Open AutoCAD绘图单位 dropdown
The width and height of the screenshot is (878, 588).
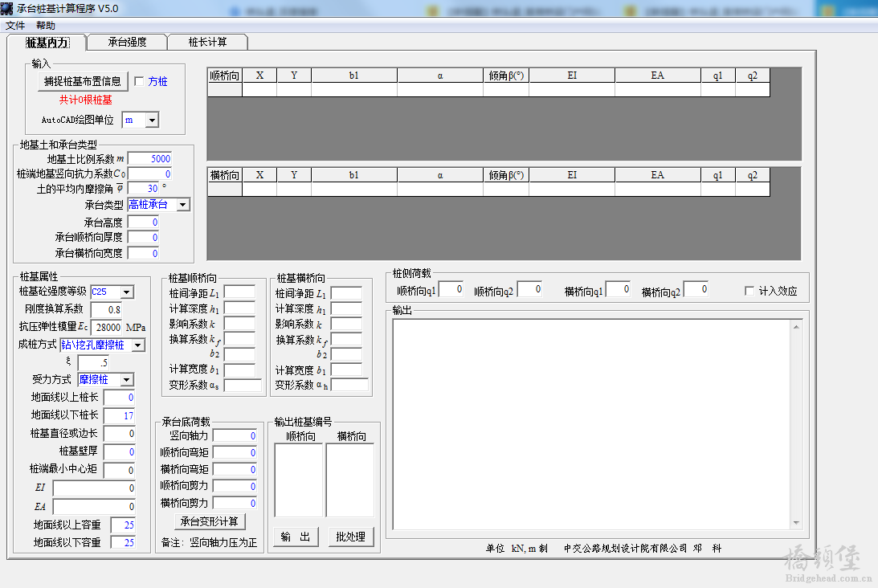click(x=152, y=120)
